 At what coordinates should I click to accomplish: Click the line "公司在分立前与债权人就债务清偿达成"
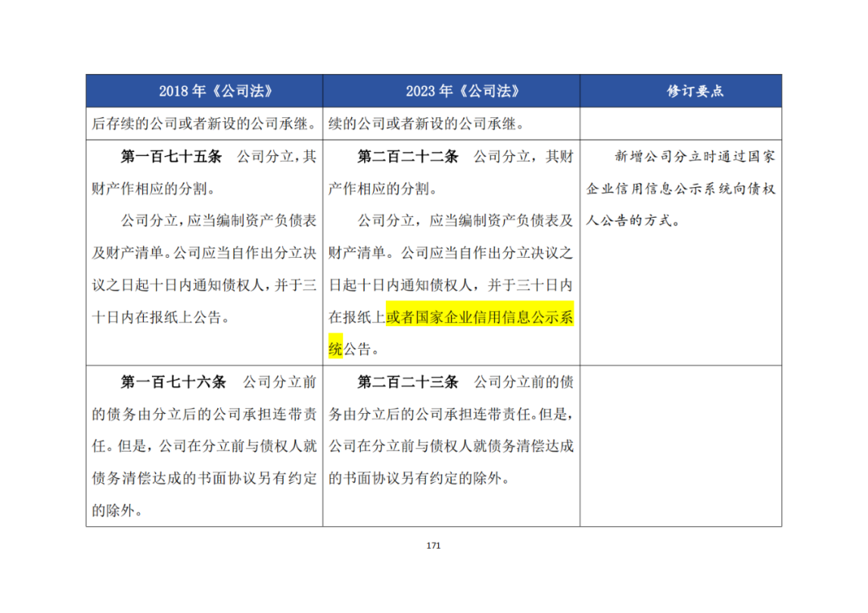[x=451, y=446]
